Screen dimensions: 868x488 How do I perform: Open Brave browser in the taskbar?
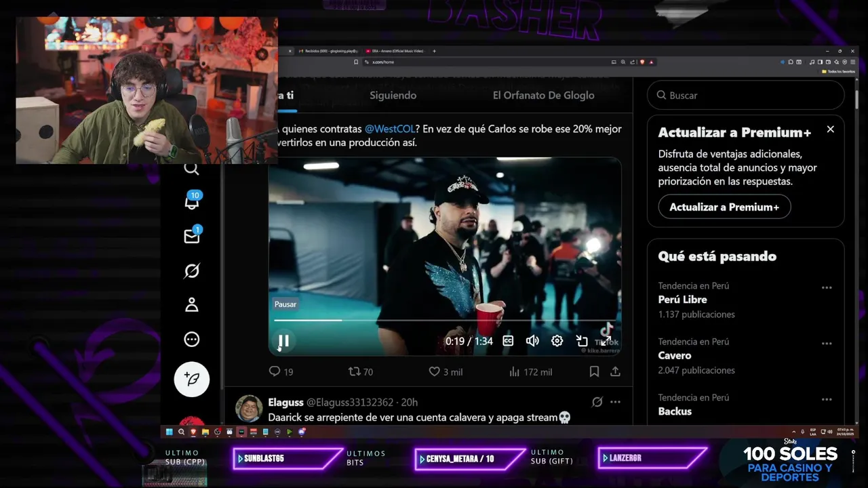(x=193, y=432)
